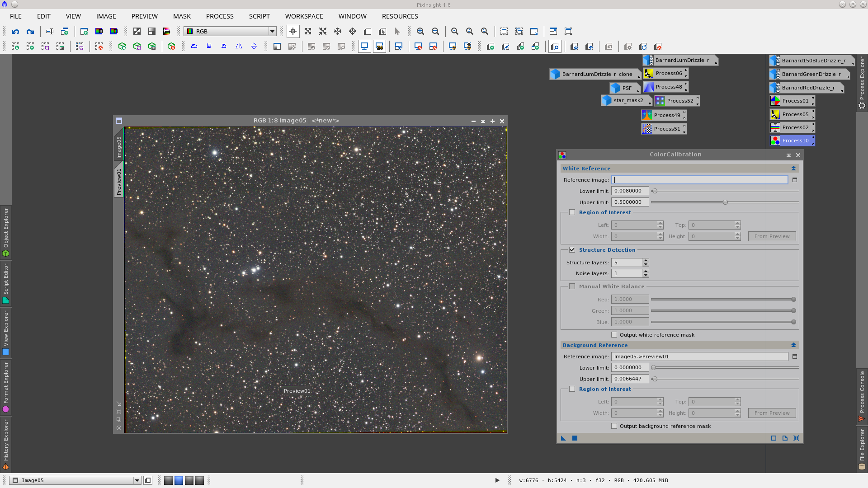Click the Reset icon in ColorCalibration footer
This screenshot has width=868, height=488.
pyautogui.click(x=796, y=438)
